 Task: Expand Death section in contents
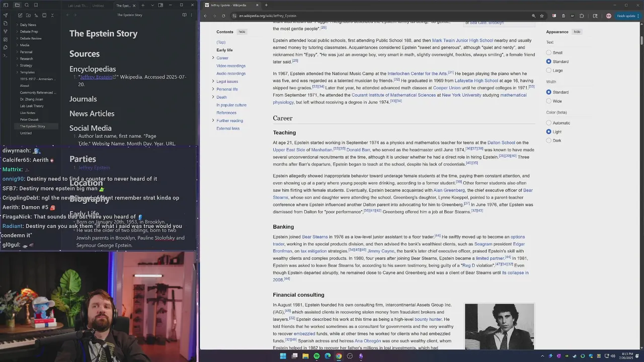click(x=213, y=97)
